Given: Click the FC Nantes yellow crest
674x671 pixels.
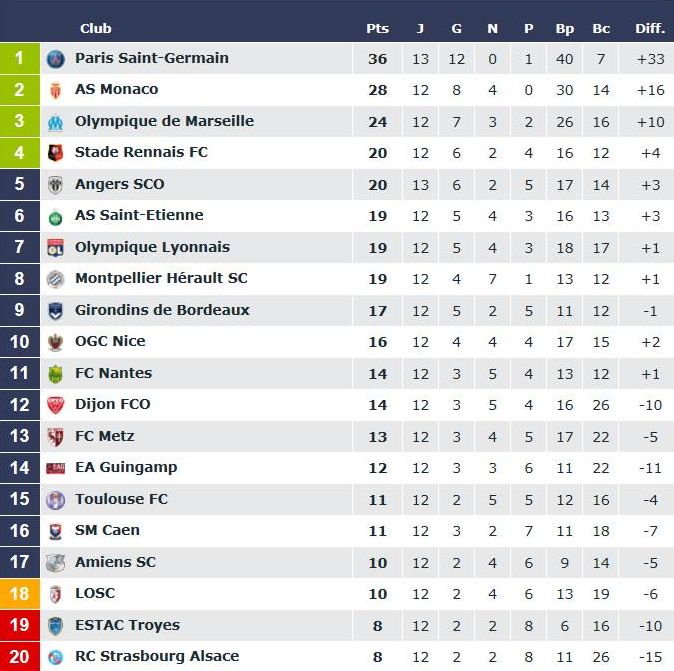Looking at the screenshot, I should pos(56,374).
